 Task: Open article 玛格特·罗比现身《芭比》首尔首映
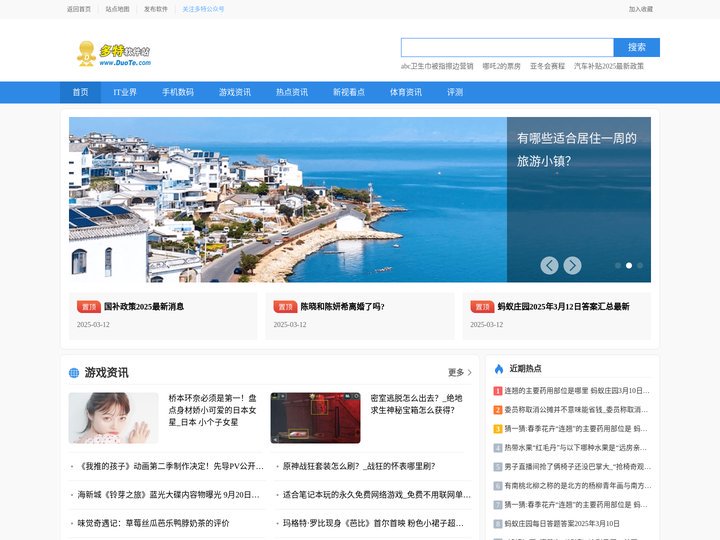(373, 523)
